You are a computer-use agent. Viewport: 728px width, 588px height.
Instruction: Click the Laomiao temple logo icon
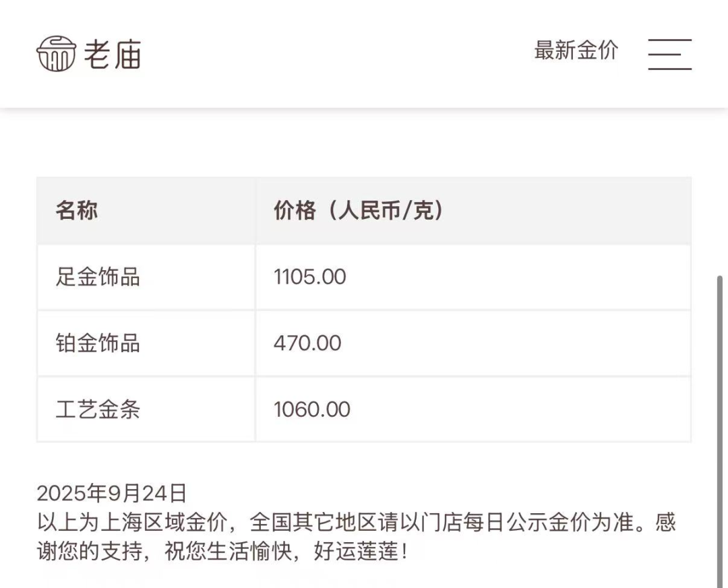pos(56,54)
